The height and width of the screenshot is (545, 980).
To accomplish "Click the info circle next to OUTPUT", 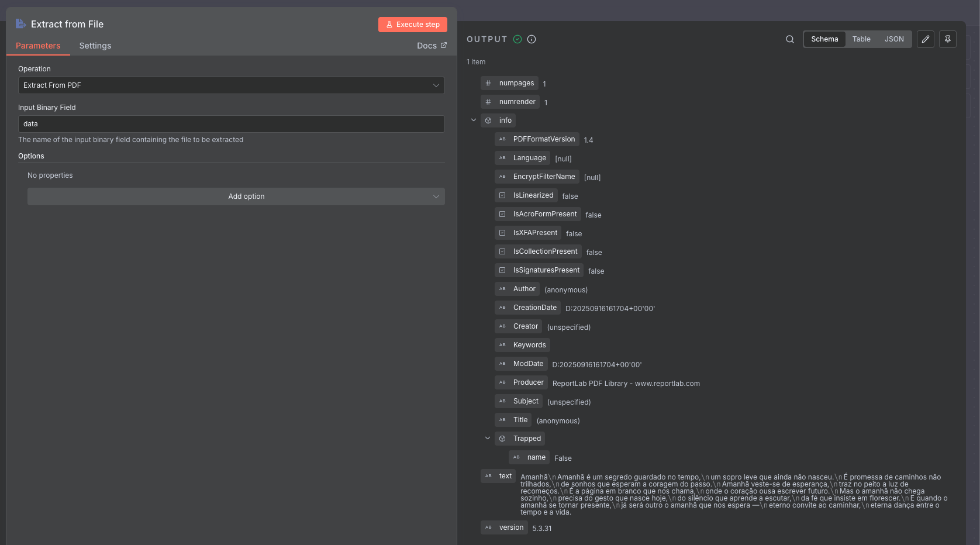I will (x=532, y=39).
